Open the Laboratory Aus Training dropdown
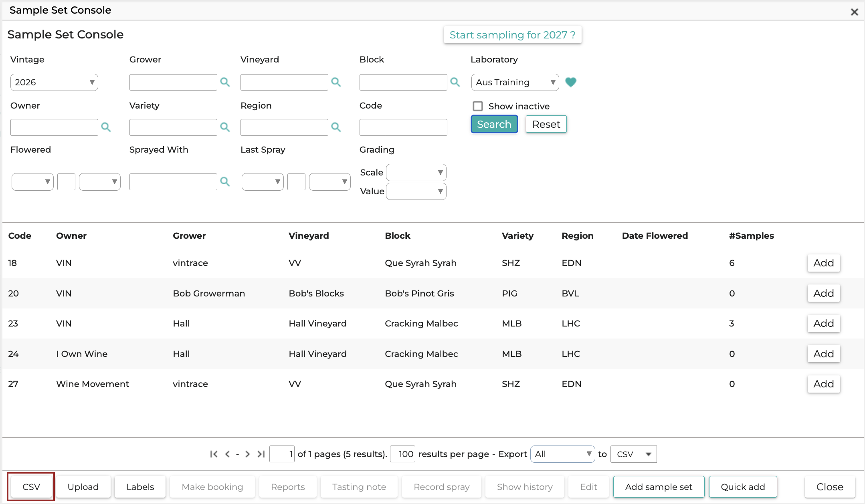Image resolution: width=865 pixels, height=504 pixels. 515,82
